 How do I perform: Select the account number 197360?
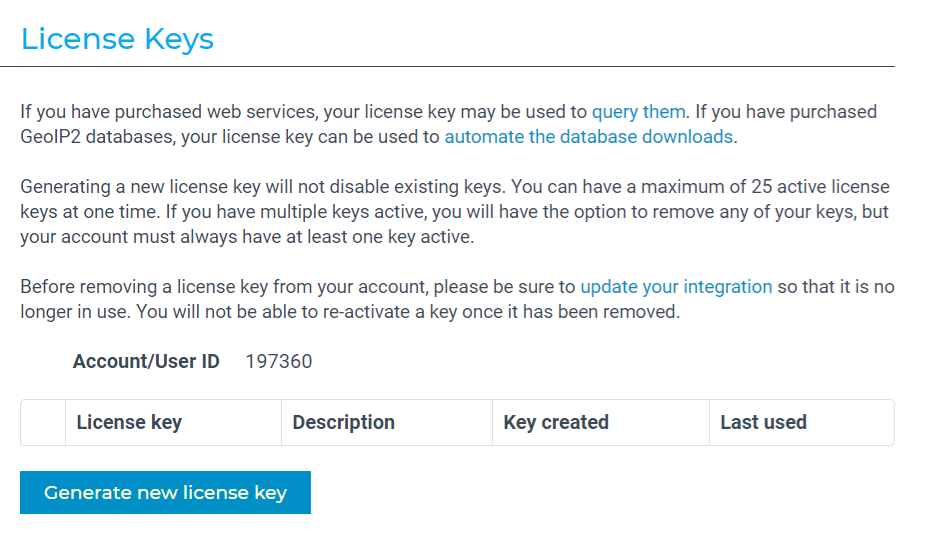pyautogui.click(x=279, y=361)
